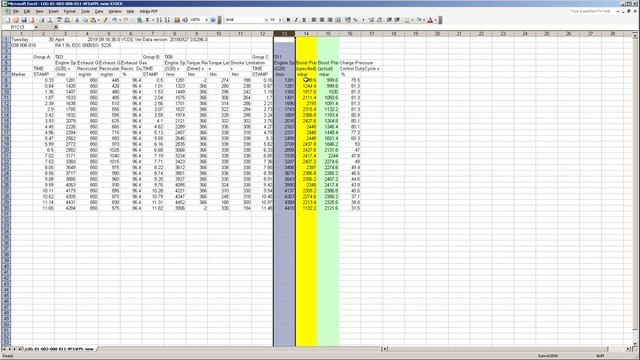Run the Spelling check icon
Viewport: 640px width, 360px height.
click(x=59, y=20)
